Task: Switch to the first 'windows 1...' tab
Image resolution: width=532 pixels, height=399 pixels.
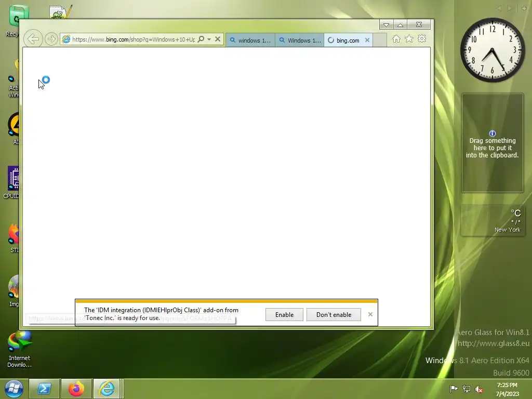Action: pyautogui.click(x=250, y=41)
